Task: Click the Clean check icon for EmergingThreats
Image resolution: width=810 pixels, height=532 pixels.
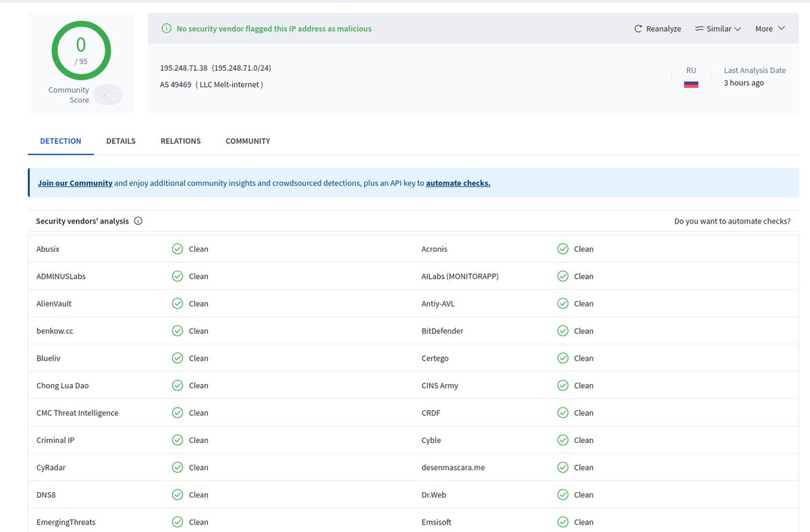Action: pos(178,523)
